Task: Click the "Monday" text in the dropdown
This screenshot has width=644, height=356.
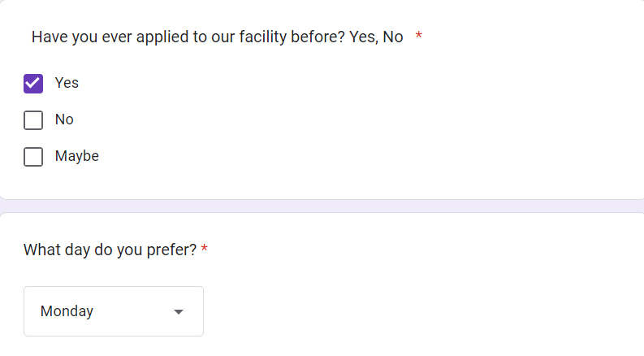Action: click(x=67, y=311)
